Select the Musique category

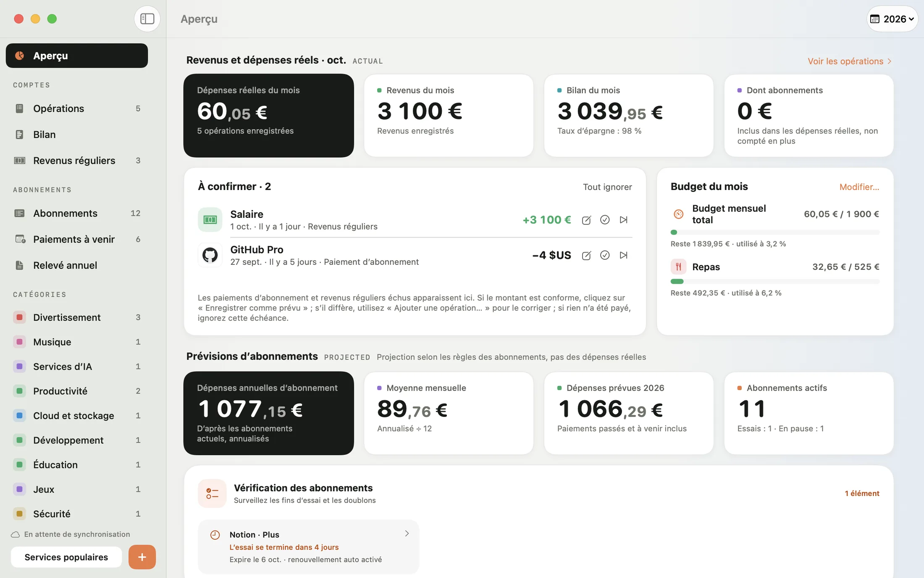pos(77,342)
